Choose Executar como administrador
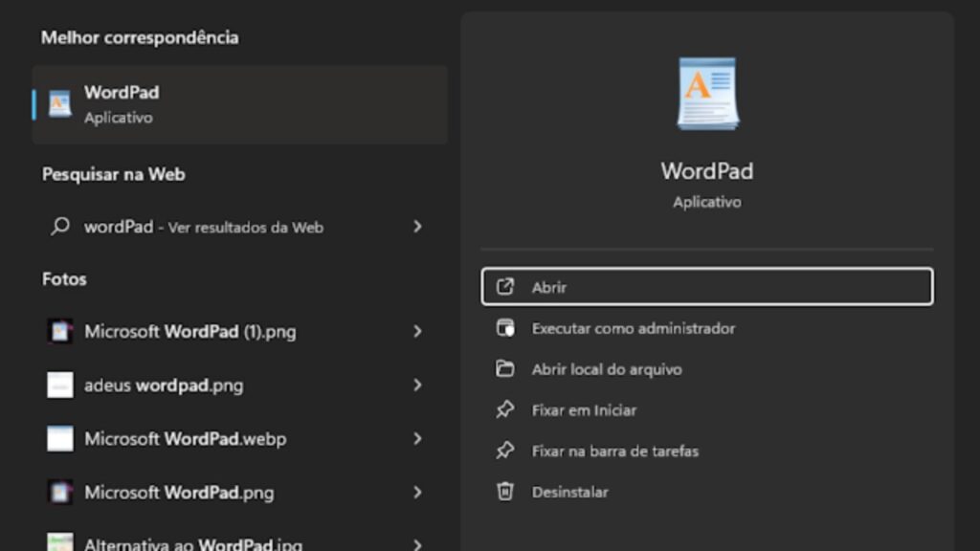 pos(707,329)
